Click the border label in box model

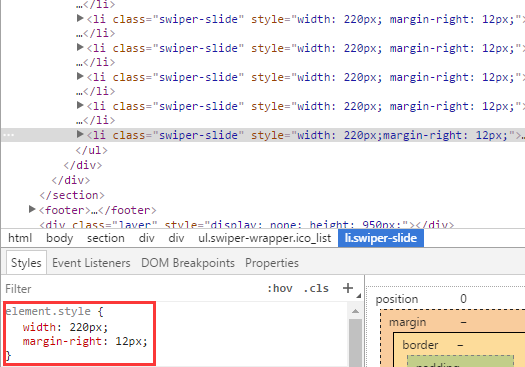(x=420, y=345)
